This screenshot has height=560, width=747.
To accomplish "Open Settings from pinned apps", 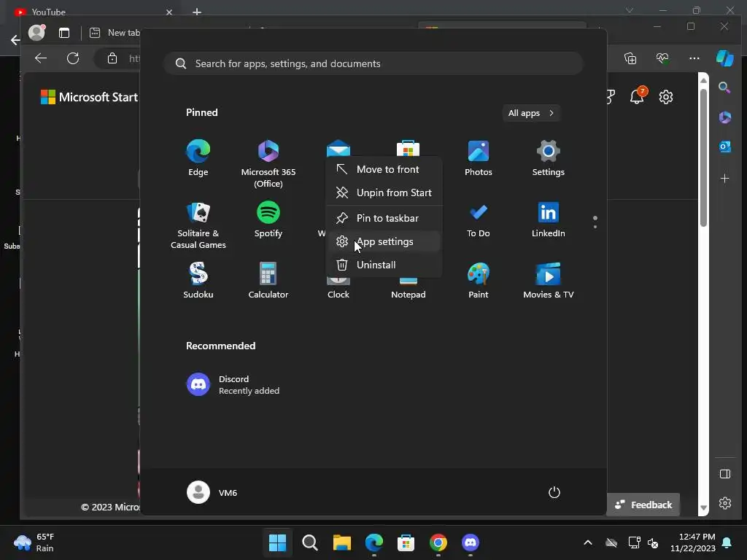I will [x=549, y=158].
